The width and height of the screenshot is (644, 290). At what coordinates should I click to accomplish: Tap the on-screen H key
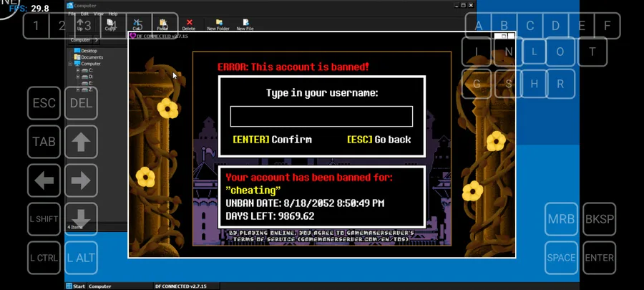[534, 84]
